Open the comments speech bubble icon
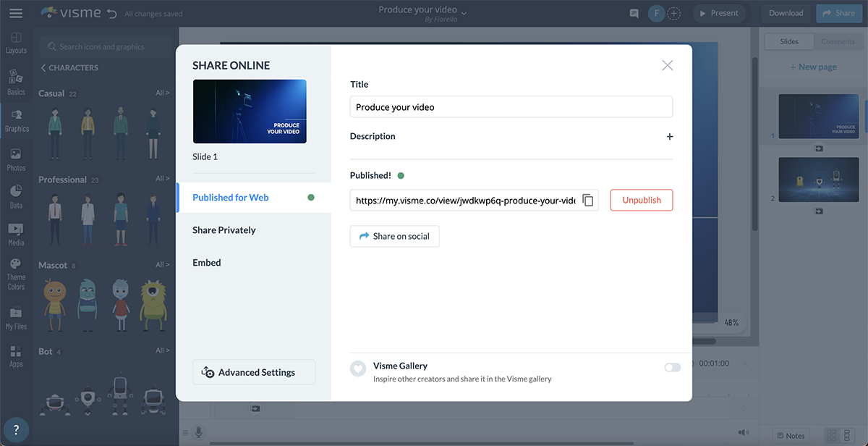 tap(634, 13)
